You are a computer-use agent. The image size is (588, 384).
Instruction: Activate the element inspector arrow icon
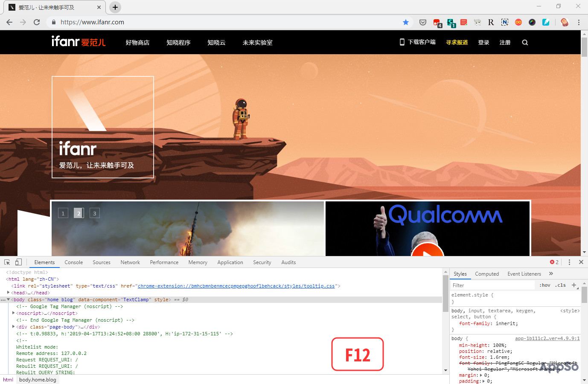point(6,262)
